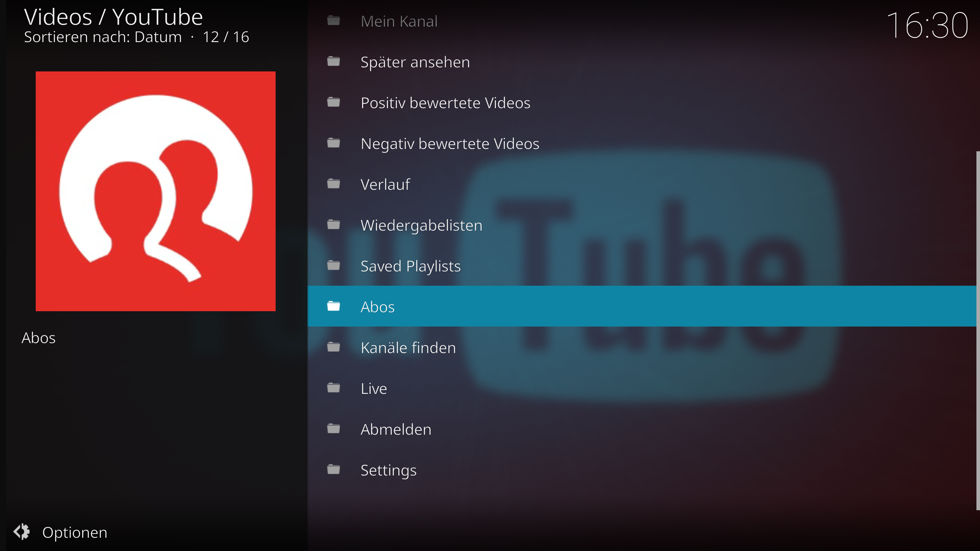The width and height of the screenshot is (980, 551).
Task: Open the Optionen side menu
Action: (x=60, y=532)
